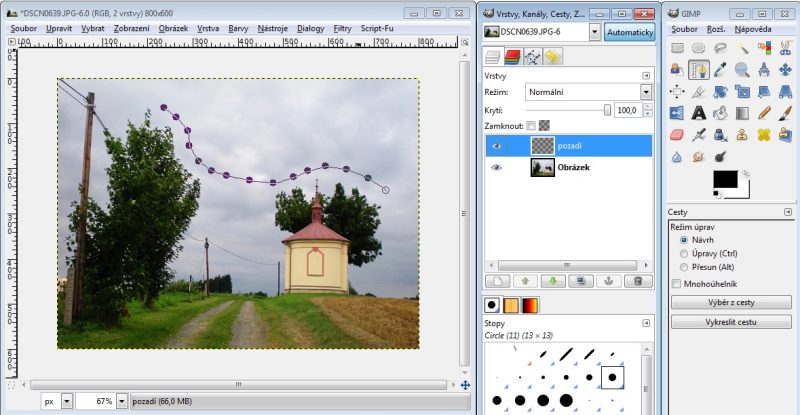Expand the DSCN0639.JPG-6 image selector dropdown
800x415 pixels.
point(595,32)
